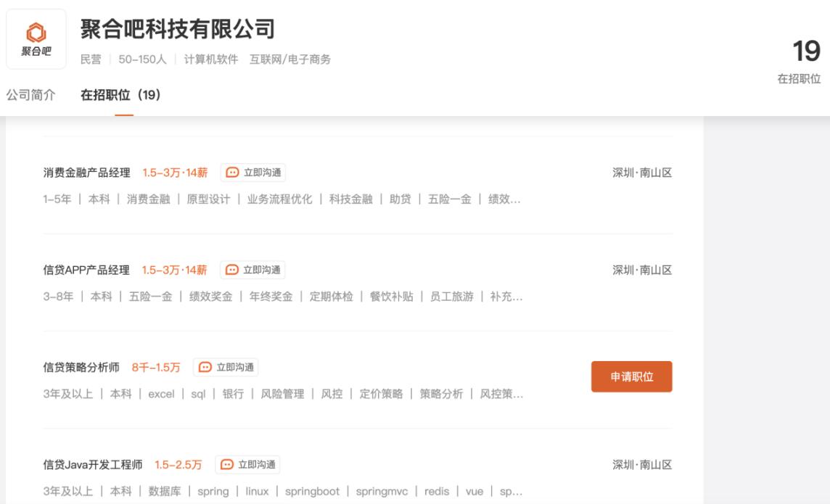Image resolution: width=830 pixels, height=504 pixels.
Task: Open the 信贷Java开发工程师 job listing
Action: (x=93, y=464)
